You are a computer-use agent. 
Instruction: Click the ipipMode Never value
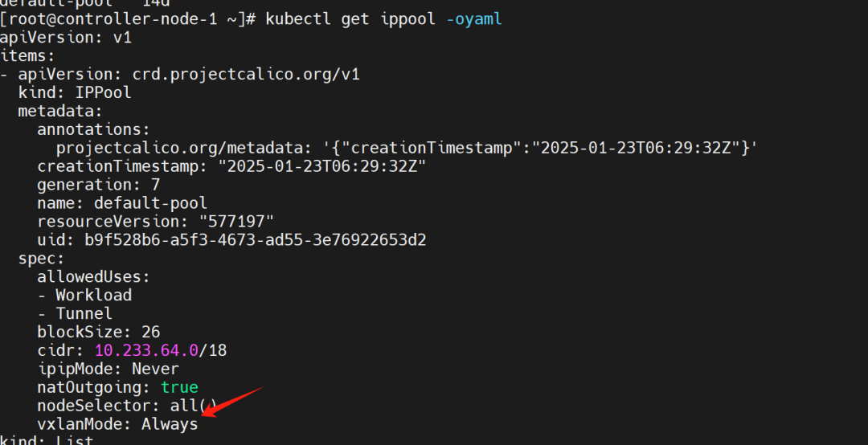click(155, 369)
